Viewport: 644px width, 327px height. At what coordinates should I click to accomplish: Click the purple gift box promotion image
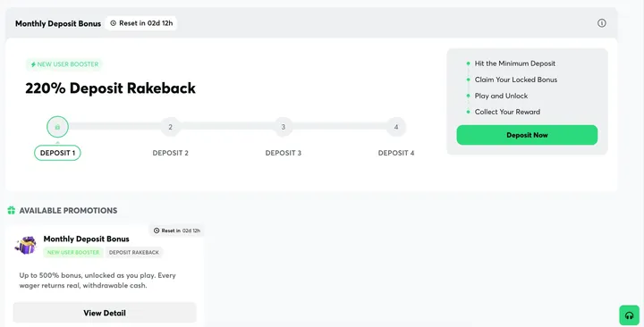pyautogui.click(x=26, y=246)
